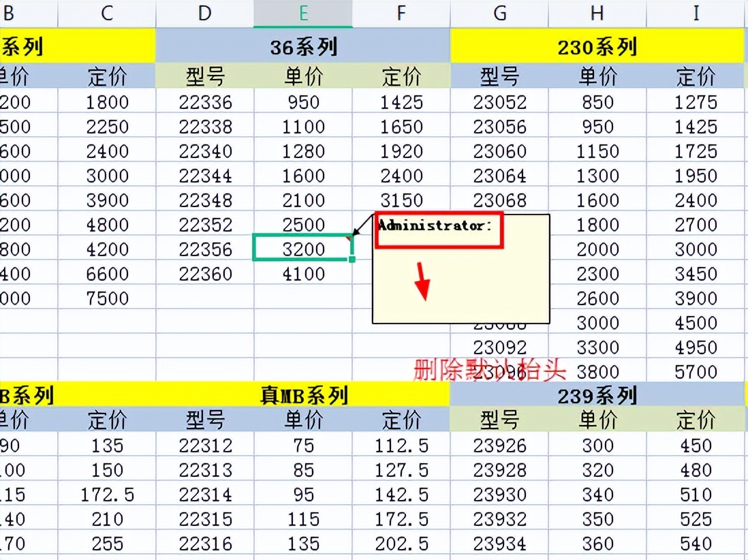Click the merged header cell '36系列'
This screenshot has width=748, height=560.
point(303,46)
